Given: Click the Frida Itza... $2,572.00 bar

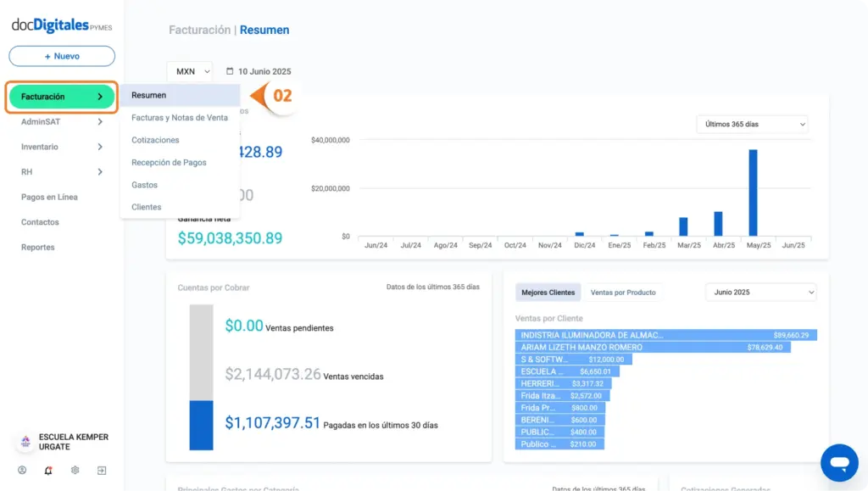Looking at the screenshot, I should (x=563, y=396).
